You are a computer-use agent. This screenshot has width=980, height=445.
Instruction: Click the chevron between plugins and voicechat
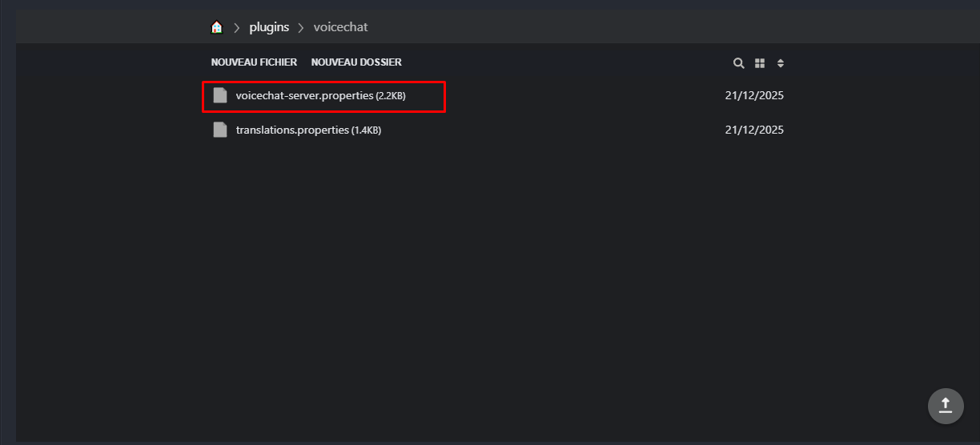[x=301, y=28]
